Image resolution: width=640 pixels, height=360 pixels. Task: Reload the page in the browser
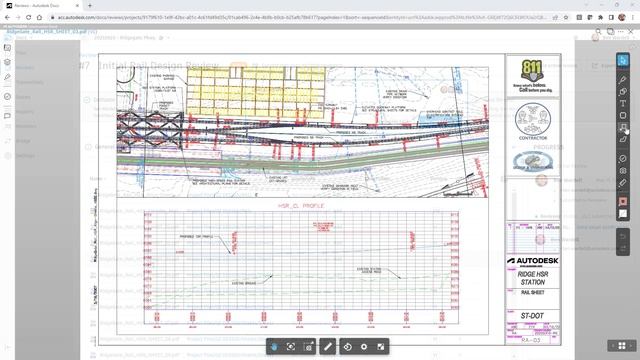(29, 18)
